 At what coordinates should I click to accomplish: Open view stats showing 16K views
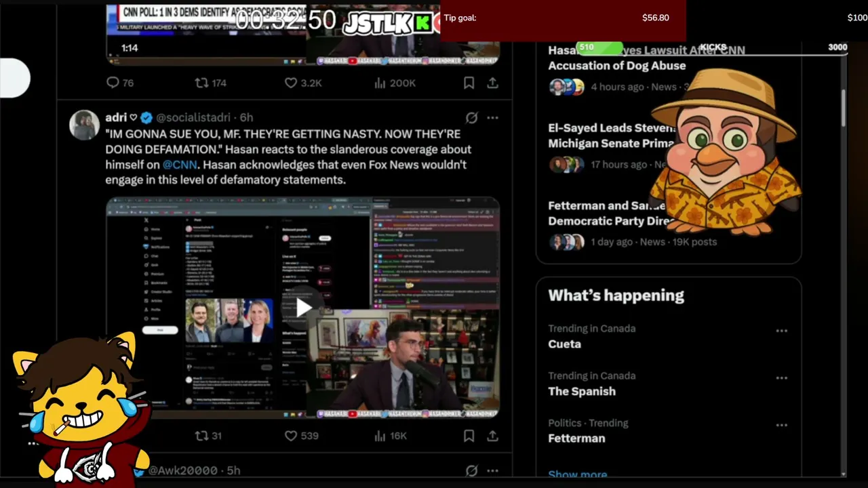(x=391, y=436)
